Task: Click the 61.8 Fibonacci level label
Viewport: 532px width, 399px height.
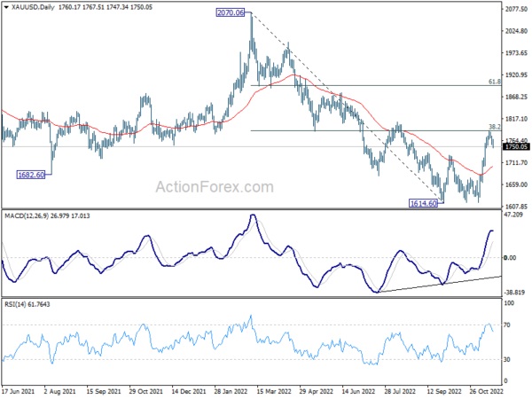Action: (495, 82)
